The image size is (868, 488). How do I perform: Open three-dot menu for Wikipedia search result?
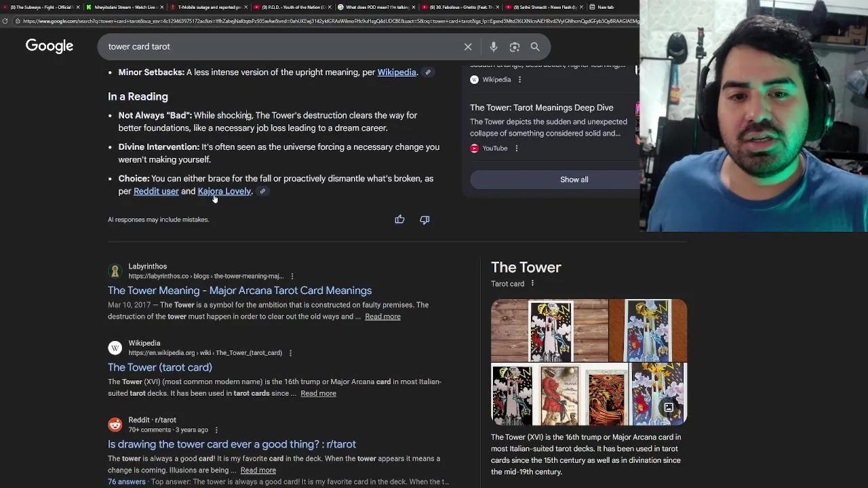290,353
